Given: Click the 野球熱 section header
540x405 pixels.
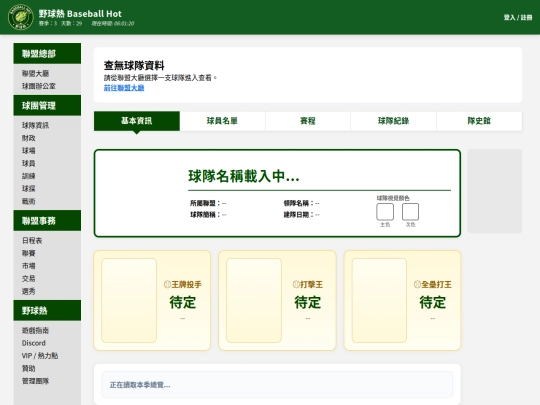Looking at the screenshot, I should [x=47, y=310].
